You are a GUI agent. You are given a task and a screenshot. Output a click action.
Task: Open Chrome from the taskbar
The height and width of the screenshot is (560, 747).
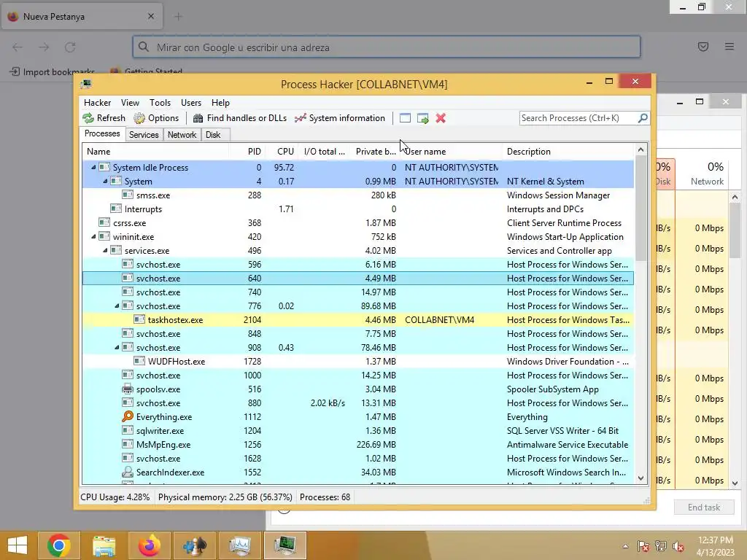[58, 545]
